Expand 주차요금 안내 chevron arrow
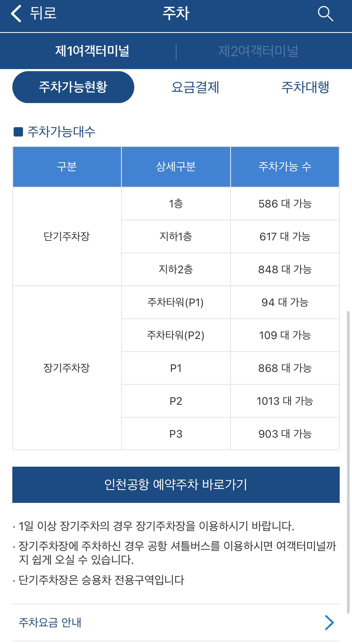This screenshot has width=352, height=644. pos(329,623)
